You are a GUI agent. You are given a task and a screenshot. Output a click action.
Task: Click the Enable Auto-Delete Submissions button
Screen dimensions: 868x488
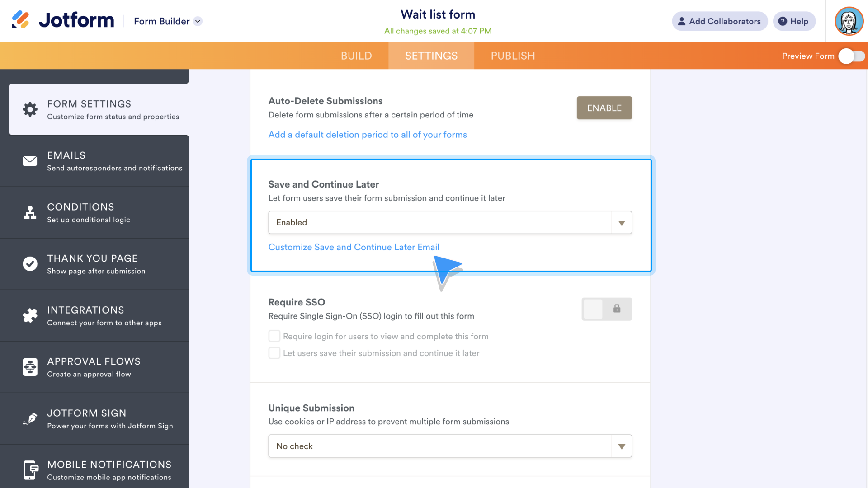[x=604, y=108]
